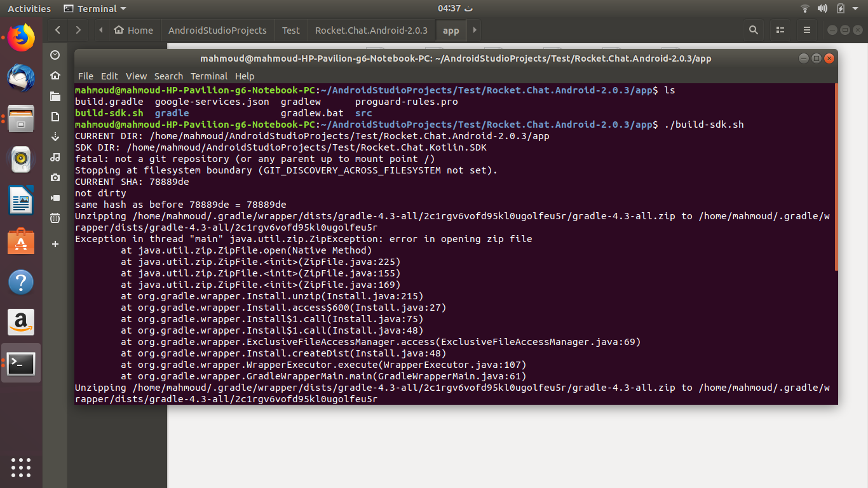Open the Files manager dock icon

click(x=21, y=119)
